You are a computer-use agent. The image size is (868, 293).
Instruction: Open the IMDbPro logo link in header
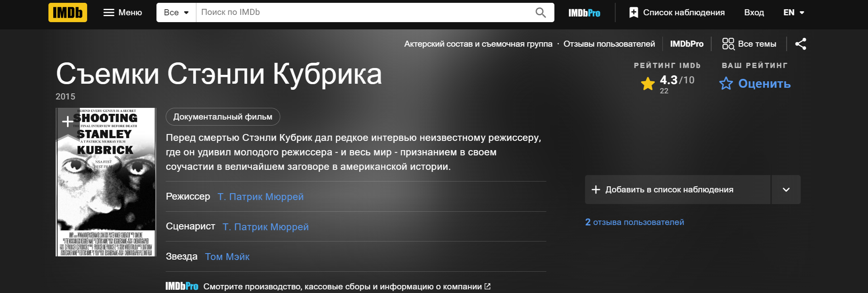tap(584, 13)
